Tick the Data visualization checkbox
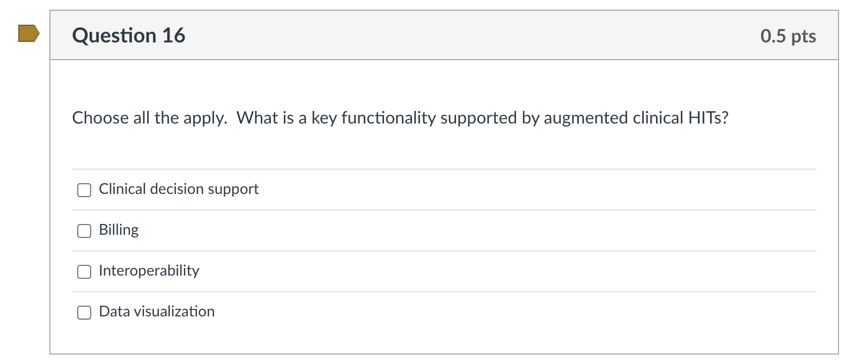868x361 pixels. 84,312
